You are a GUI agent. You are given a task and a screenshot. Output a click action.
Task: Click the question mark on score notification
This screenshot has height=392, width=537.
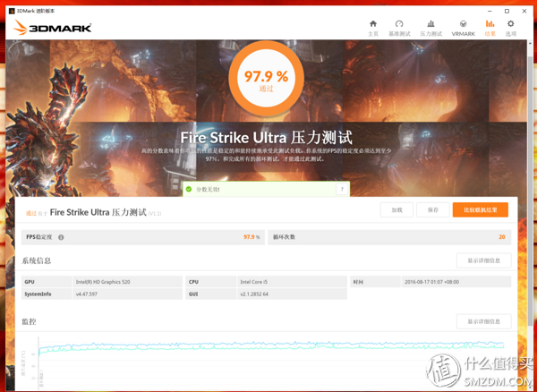(x=341, y=190)
